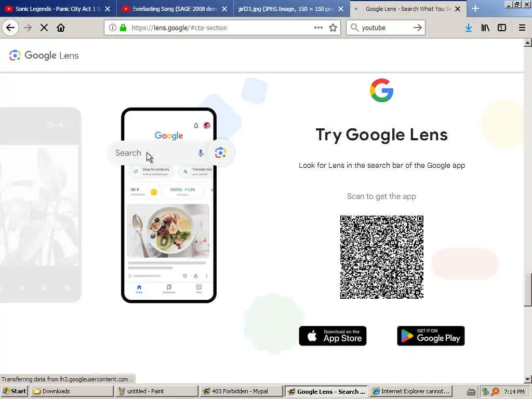Click the microphone icon in the phone mockup
This screenshot has height=399, width=532.
(201, 153)
